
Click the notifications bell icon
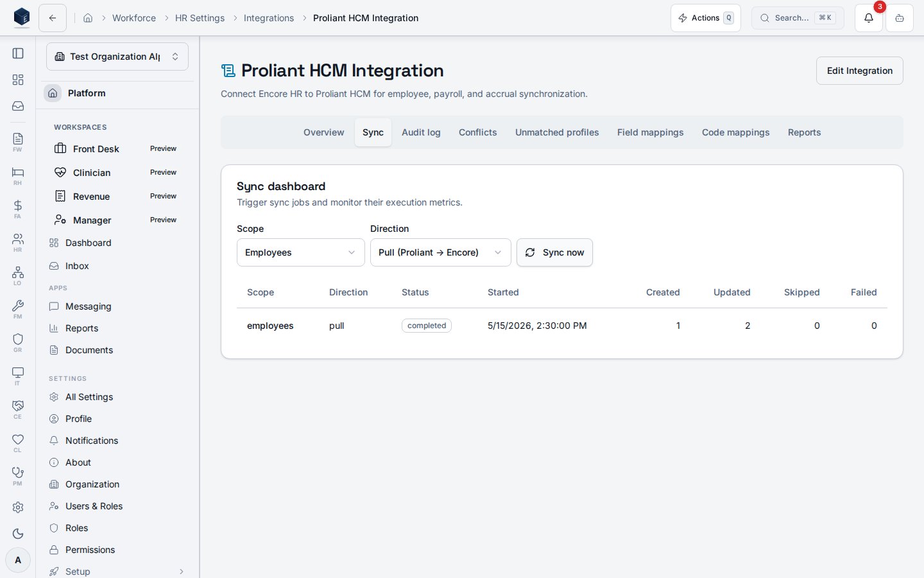pos(869,18)
